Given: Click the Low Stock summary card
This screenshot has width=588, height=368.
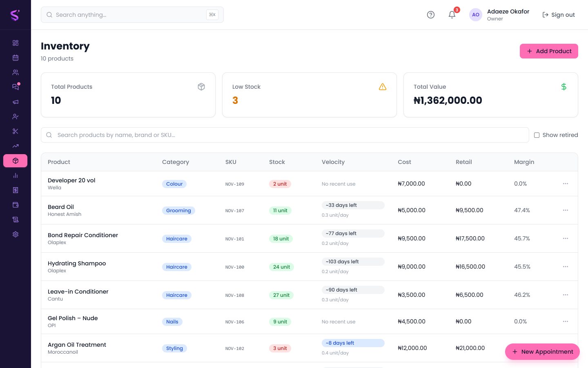Looking at the screenshot, I should tap(310, 95).
